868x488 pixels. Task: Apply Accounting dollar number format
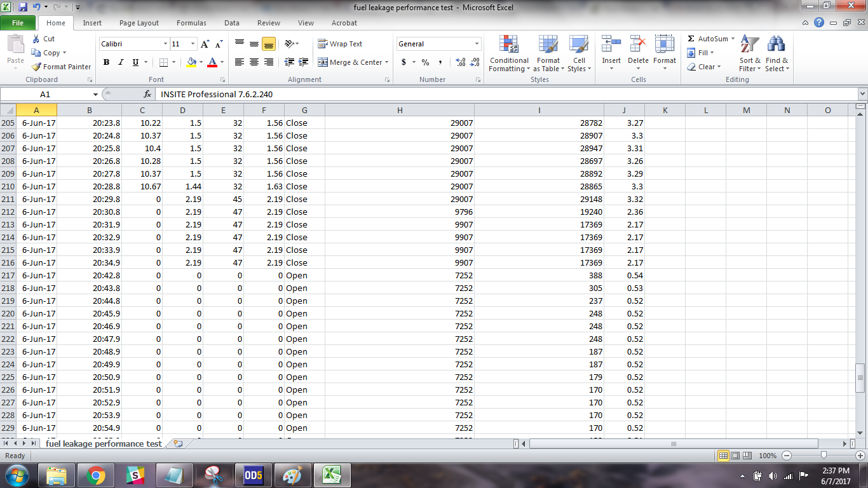(x=403, y=62)
